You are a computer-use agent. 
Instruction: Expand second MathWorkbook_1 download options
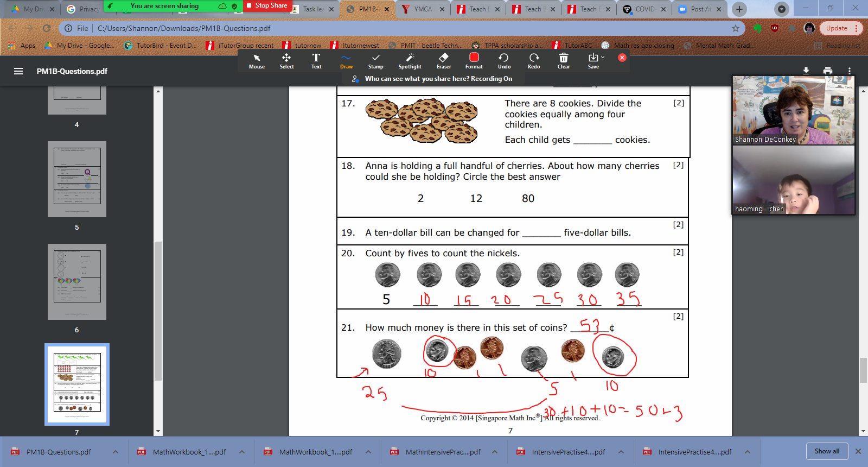pos(368,452)
